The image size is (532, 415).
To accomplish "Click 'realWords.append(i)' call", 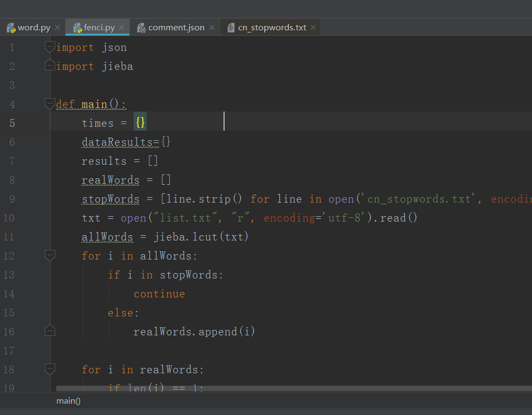I will tap(194, 332).
